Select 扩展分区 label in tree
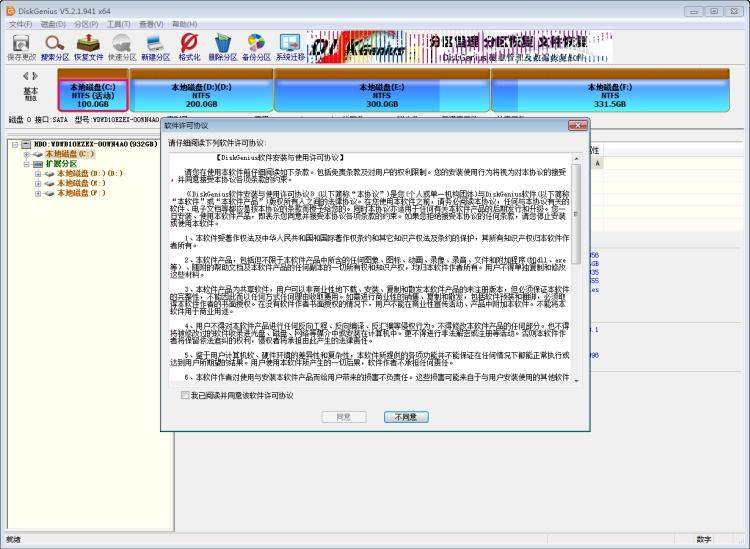The height and width of the screenshot is (549, 750). click(61, 164)
